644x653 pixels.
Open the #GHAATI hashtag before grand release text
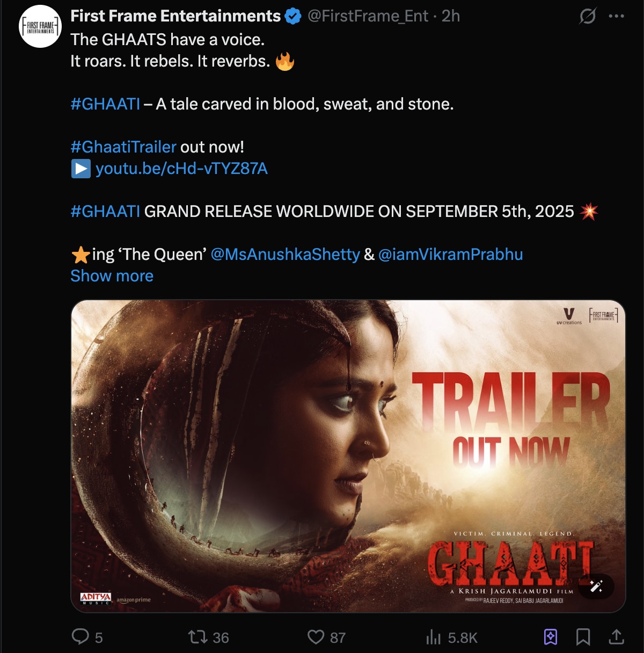105,212
